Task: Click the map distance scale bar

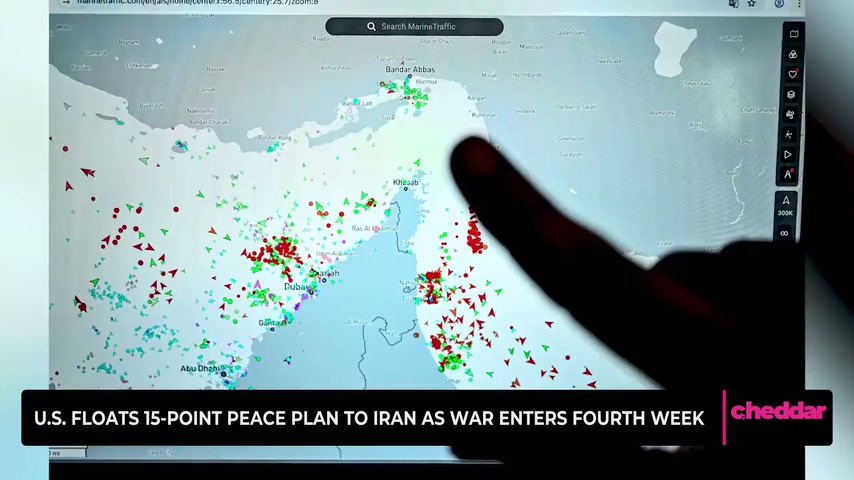Action: 68,453
